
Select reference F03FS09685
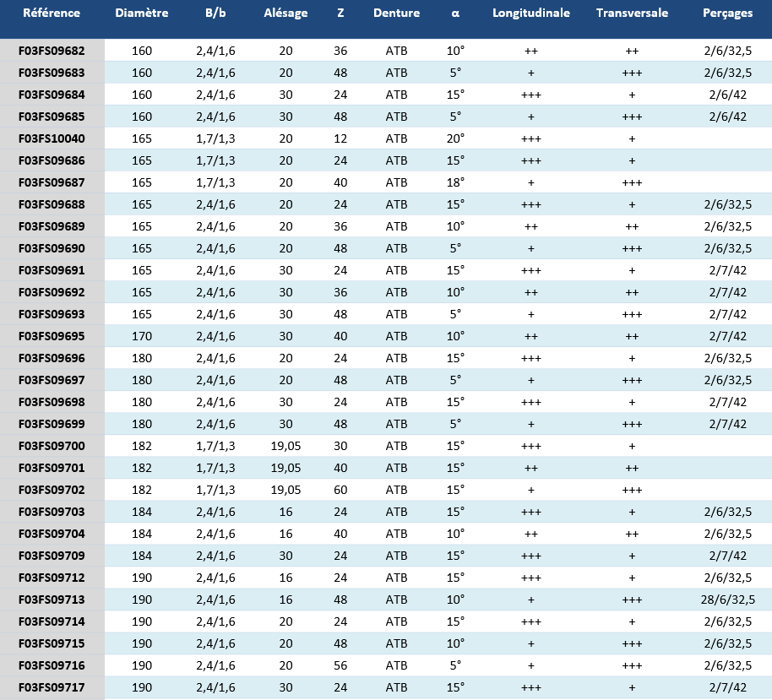[x=52, y=117]
